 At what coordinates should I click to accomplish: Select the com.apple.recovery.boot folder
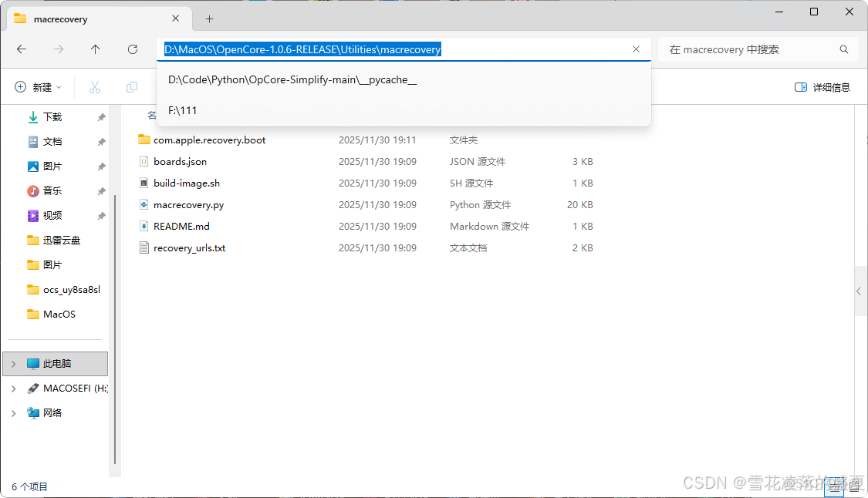point(209,140)
